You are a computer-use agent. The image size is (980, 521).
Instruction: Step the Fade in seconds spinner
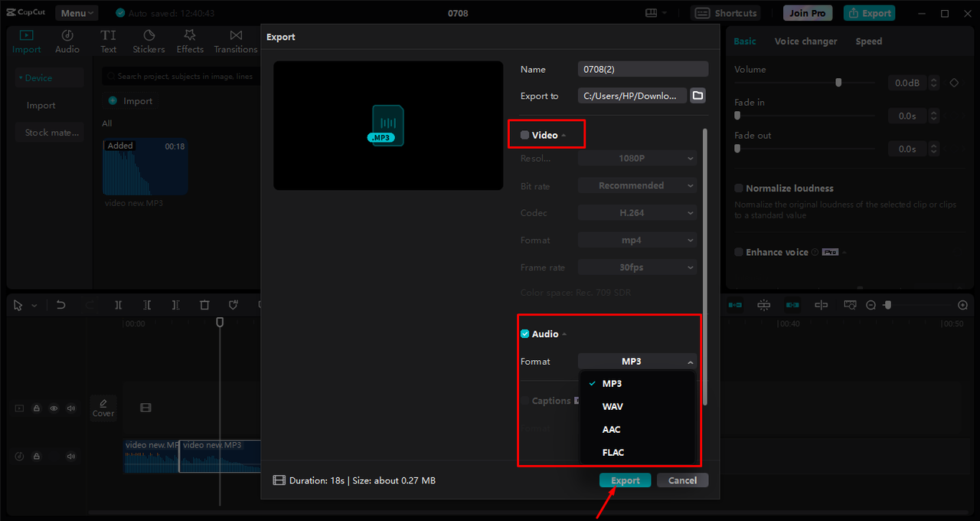point(933,116)
